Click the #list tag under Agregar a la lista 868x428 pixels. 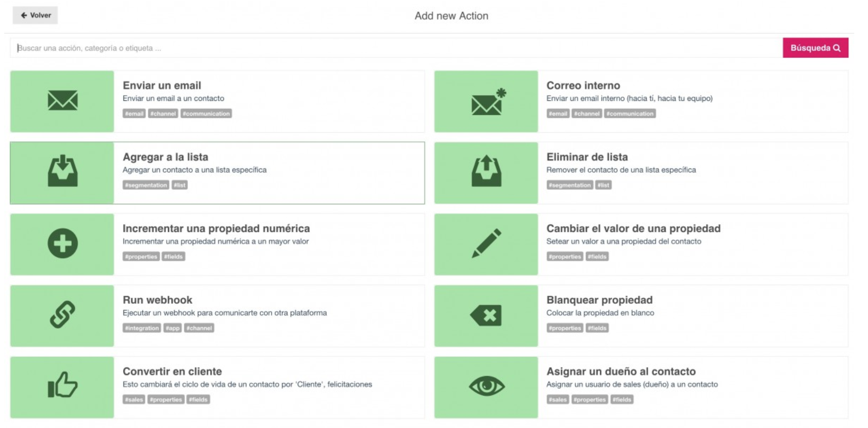coord(180,185)
